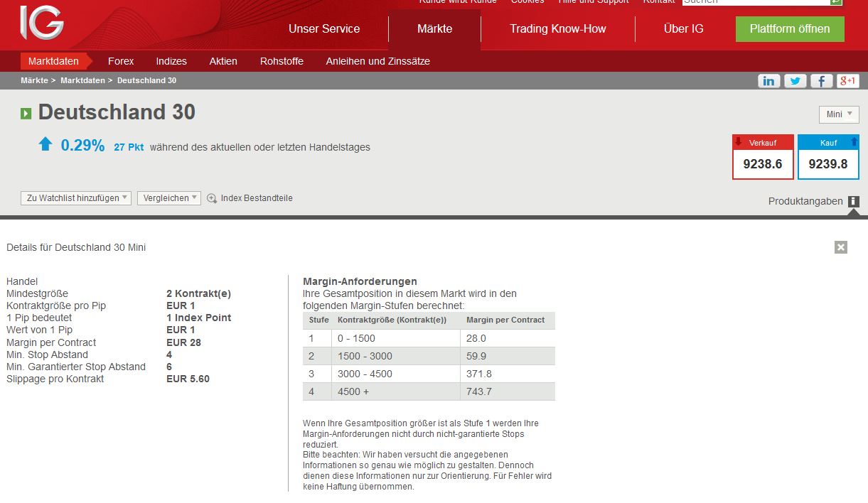
Task: Click the Kontraktgröße (Kontrakt(e)) column header
Action: tap(392, 320)
